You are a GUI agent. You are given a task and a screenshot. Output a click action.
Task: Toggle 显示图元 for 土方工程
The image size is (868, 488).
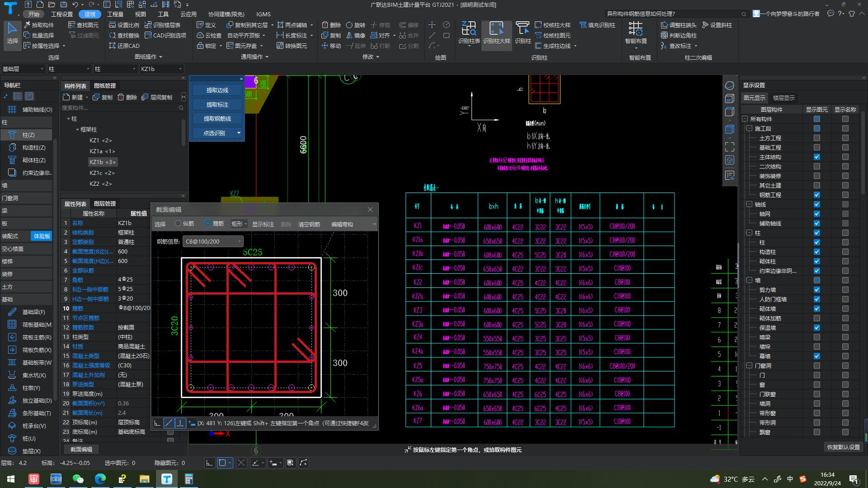(x=817, y=138)
